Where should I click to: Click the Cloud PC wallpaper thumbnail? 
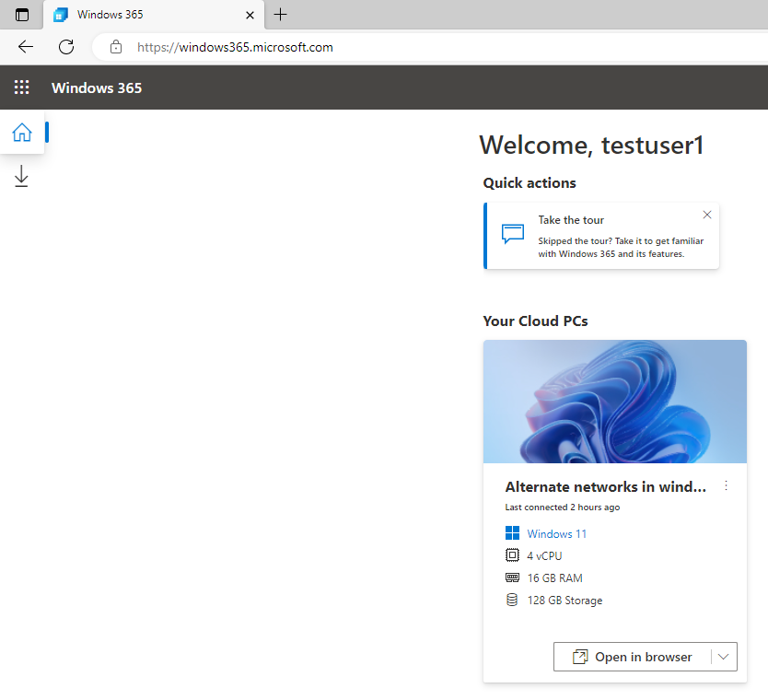point(615,402)
